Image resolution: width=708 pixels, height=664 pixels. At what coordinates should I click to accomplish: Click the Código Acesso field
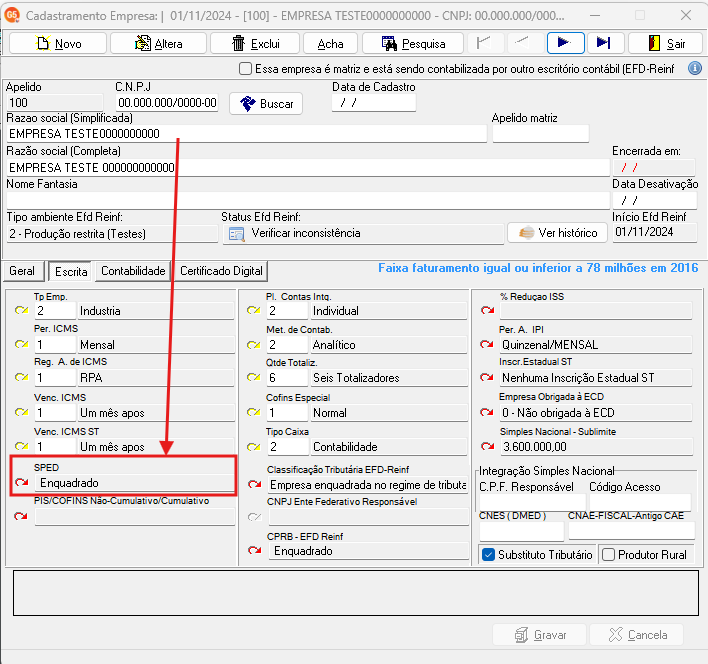(640, 501)
